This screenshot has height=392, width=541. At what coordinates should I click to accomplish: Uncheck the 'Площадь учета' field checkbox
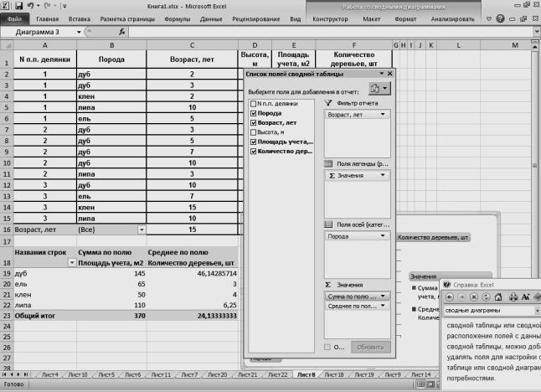click(253, 142)
